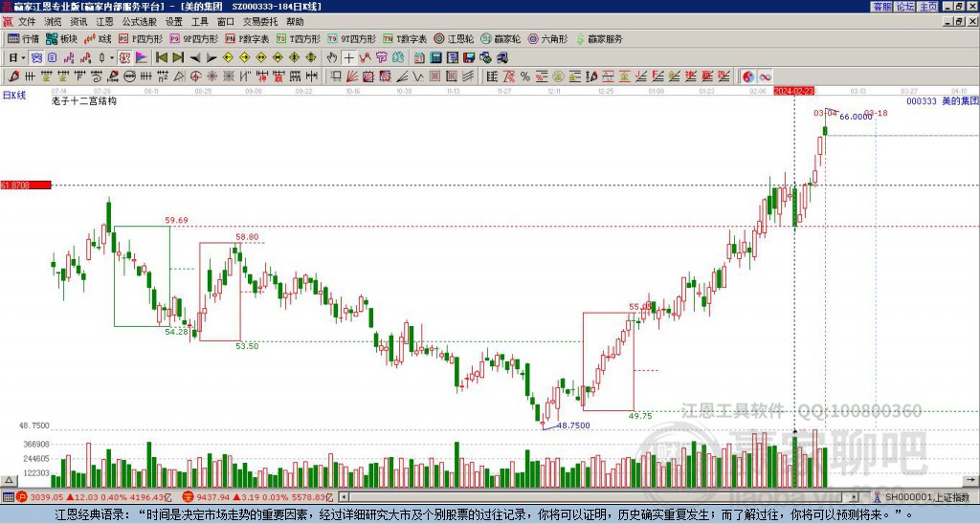Collapse the volume panel with triangle button

tap(9, 480)
